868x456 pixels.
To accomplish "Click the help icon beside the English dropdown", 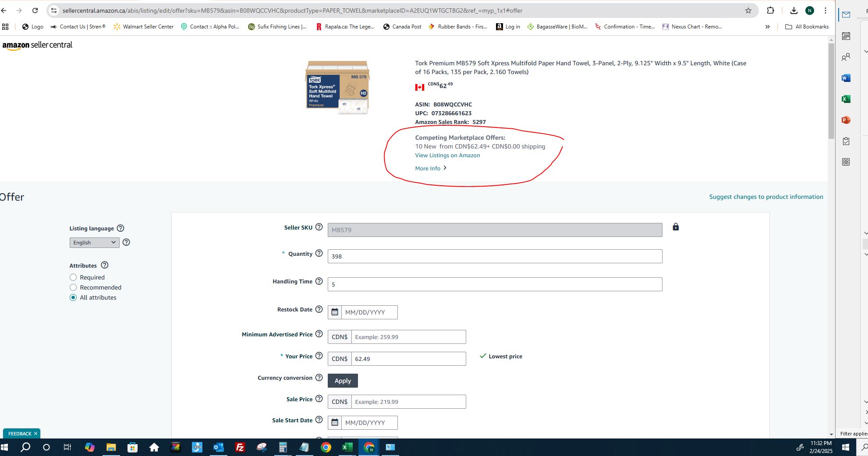I will (x=126, y=242).
